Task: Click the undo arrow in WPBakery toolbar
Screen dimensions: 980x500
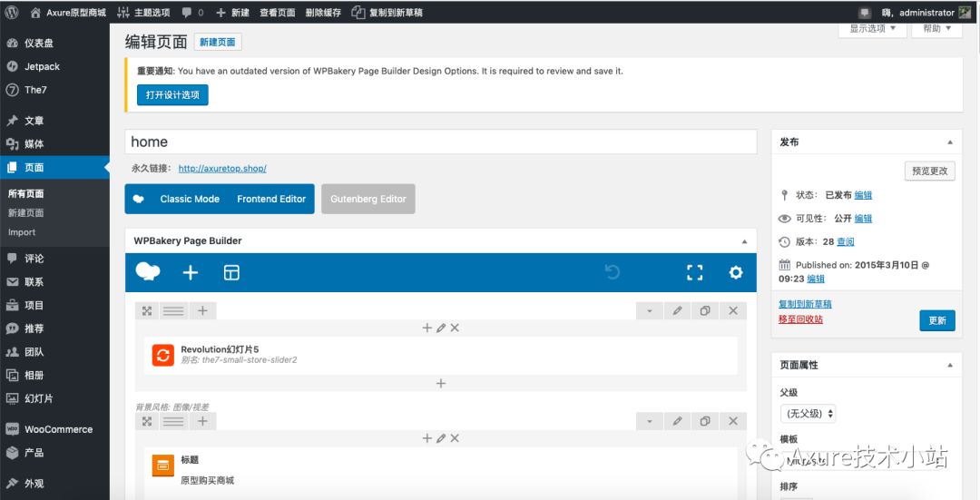Action: [612, 272]
